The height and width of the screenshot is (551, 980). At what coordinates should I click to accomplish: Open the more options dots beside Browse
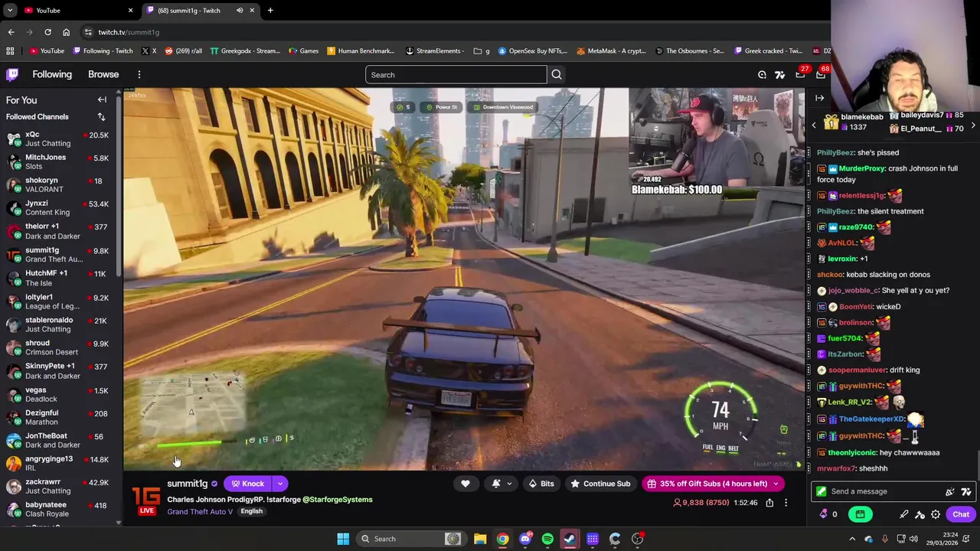point(139,74)
